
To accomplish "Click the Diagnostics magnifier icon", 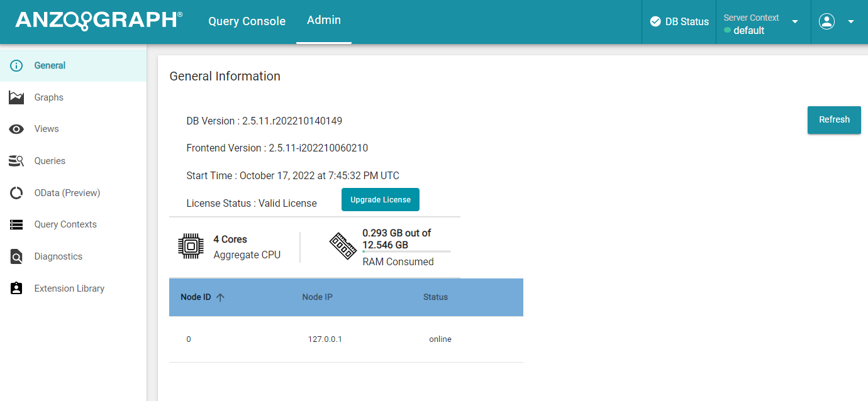I will coord(16,256).
